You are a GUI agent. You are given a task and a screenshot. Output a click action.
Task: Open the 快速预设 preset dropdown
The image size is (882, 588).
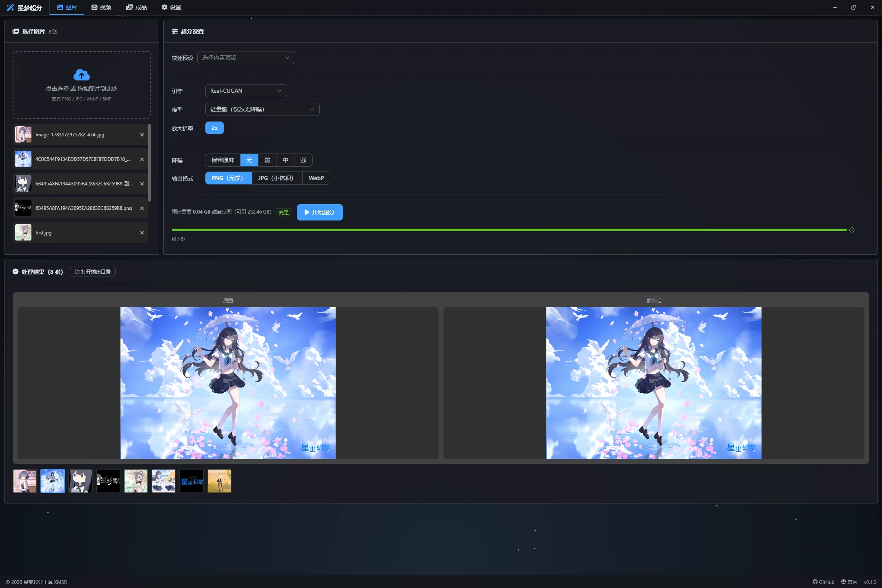246,58
